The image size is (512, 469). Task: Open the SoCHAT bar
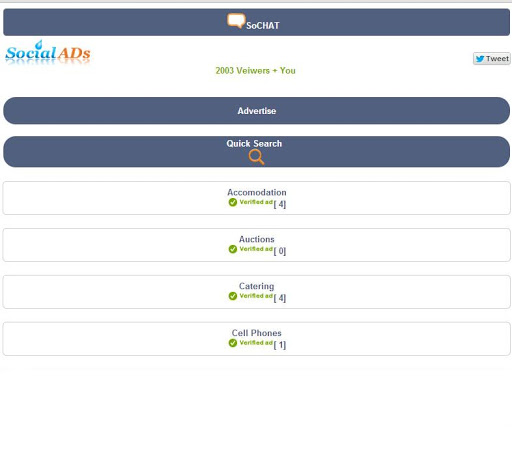coord(256,22)
